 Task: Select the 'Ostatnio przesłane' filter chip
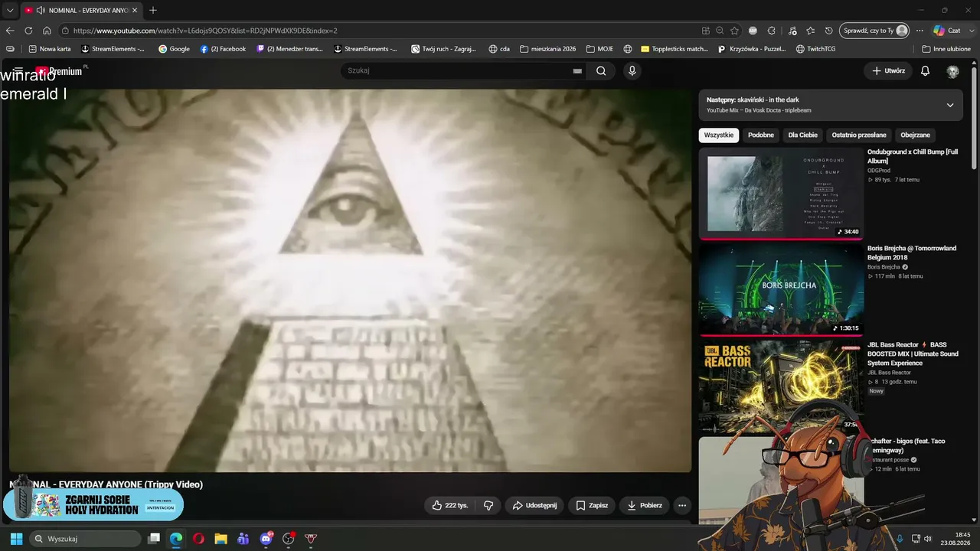coord(859,135)
